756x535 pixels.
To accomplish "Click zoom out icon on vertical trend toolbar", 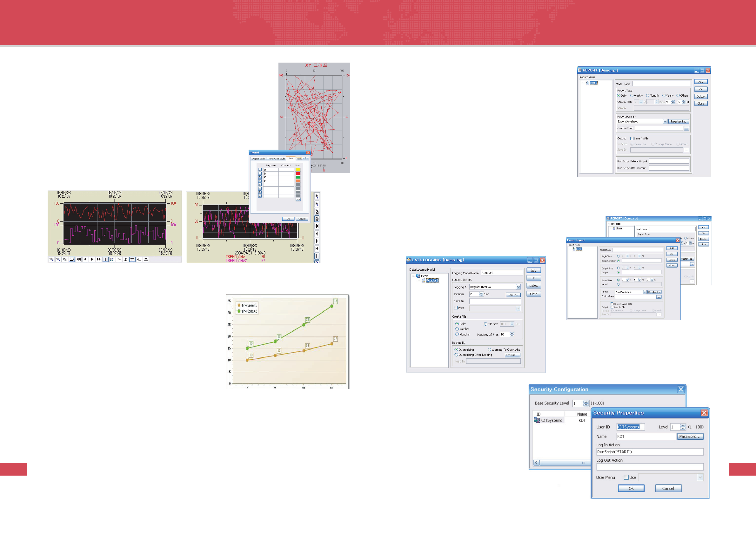I will pyautogui.click(x=317, y=204).
